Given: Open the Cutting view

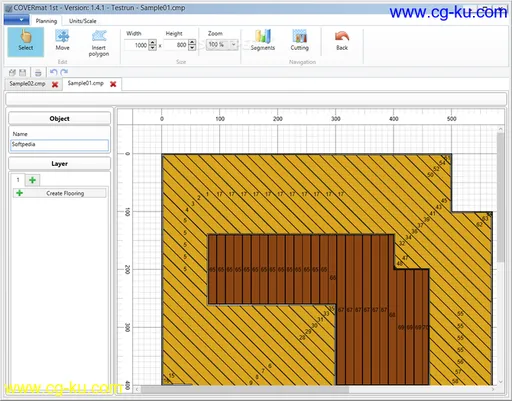Looking at the screenshot, I should click(299, 40).
